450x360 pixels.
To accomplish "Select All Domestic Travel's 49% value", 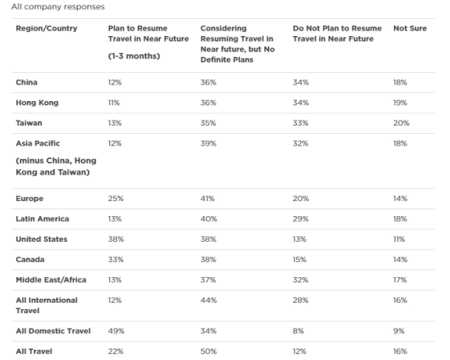I will tap(116, 331).
